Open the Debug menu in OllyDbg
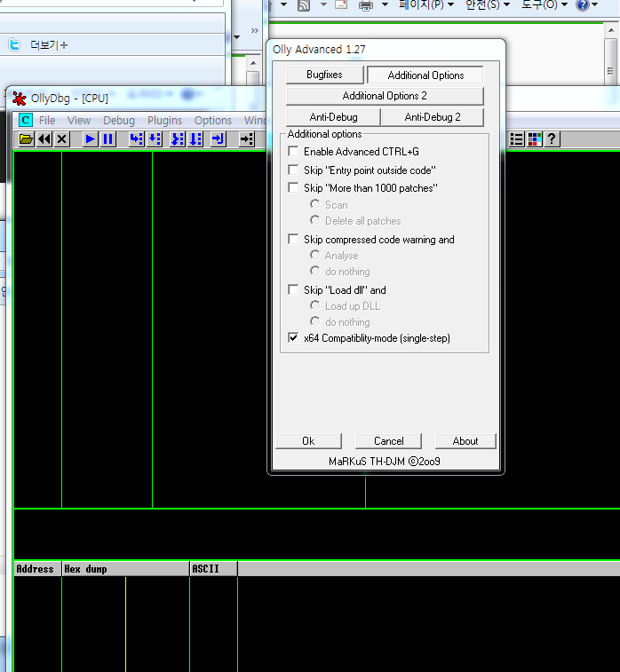This screenshot has width=620, height=672. click(119, 121)
